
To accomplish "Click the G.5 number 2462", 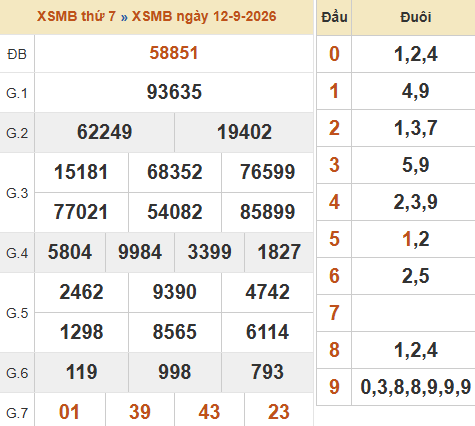I will tap(81, 292).
